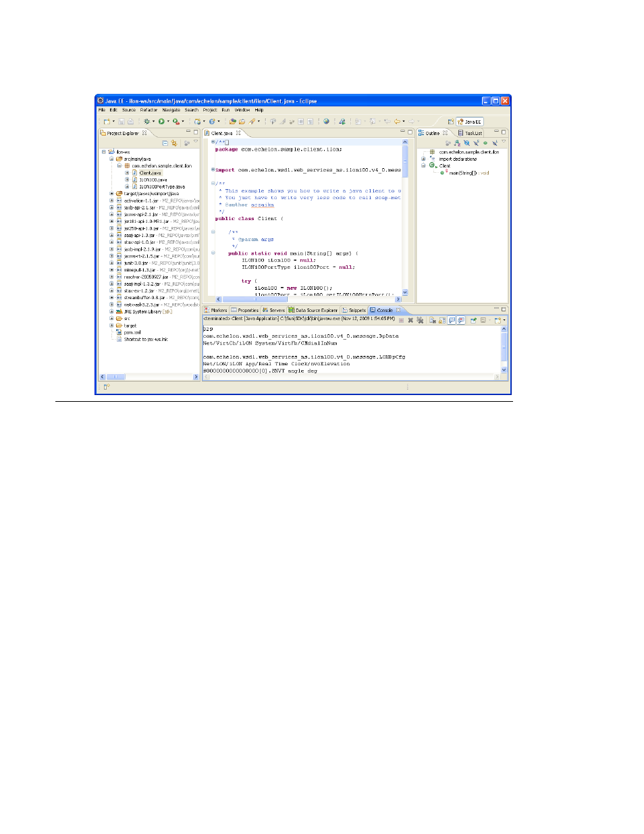Click Remove All Terminated Launches icon

tap(420, 320)
